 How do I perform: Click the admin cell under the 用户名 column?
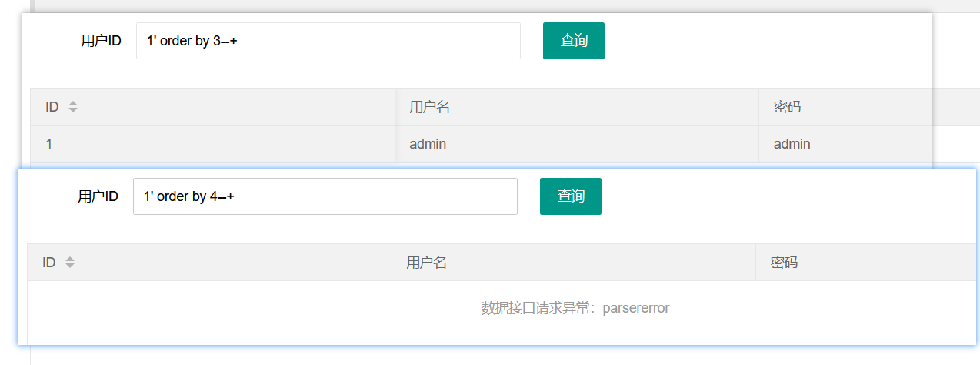click(x=577, y=144)
